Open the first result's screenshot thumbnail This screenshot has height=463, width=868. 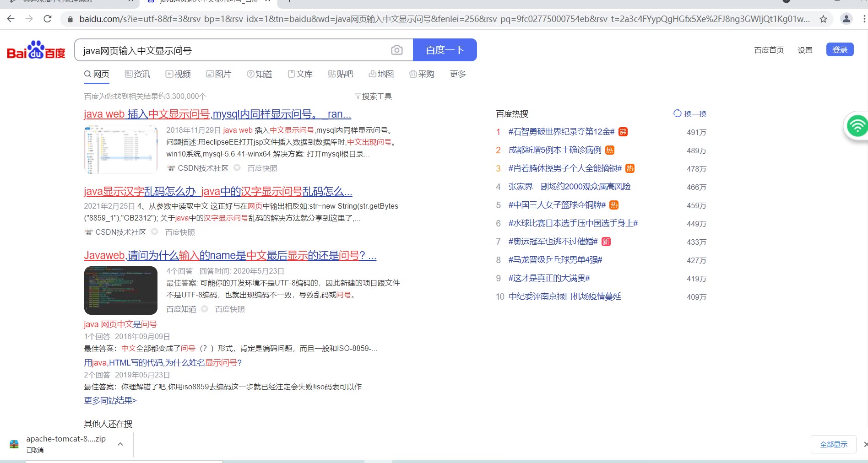coord(120,150)
